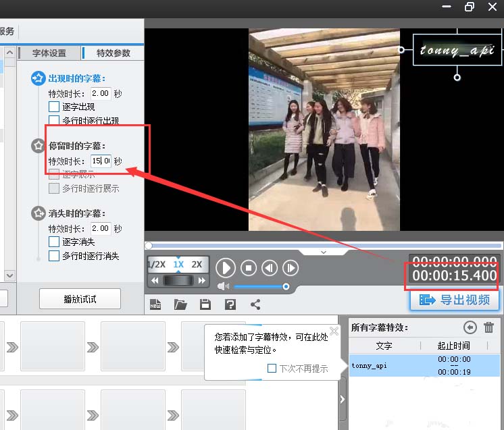Click the left handle of subtitle box
This screenshot has width=504, height=430.
401,49
